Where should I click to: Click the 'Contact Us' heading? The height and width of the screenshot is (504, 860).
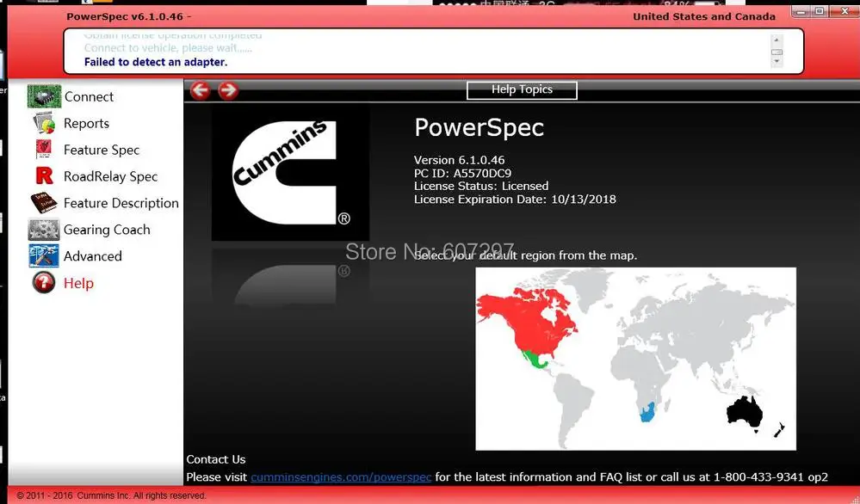215,459
